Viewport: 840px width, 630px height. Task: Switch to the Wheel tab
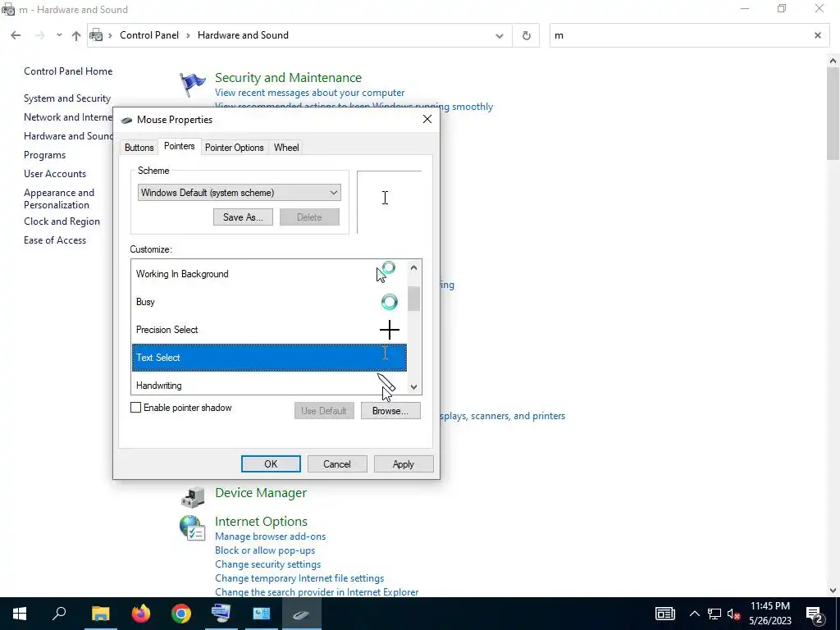286,148
